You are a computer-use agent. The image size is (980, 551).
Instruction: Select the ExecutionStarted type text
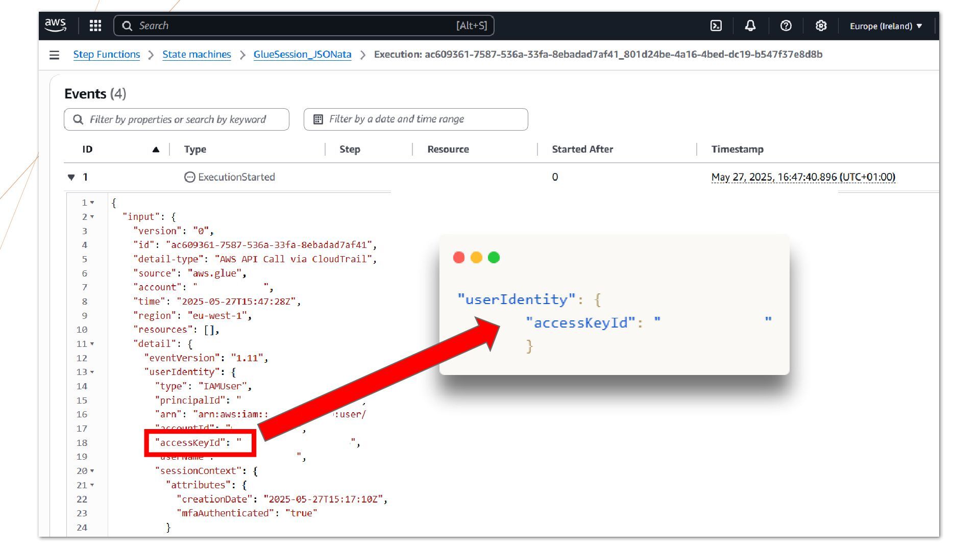point(236,177)
